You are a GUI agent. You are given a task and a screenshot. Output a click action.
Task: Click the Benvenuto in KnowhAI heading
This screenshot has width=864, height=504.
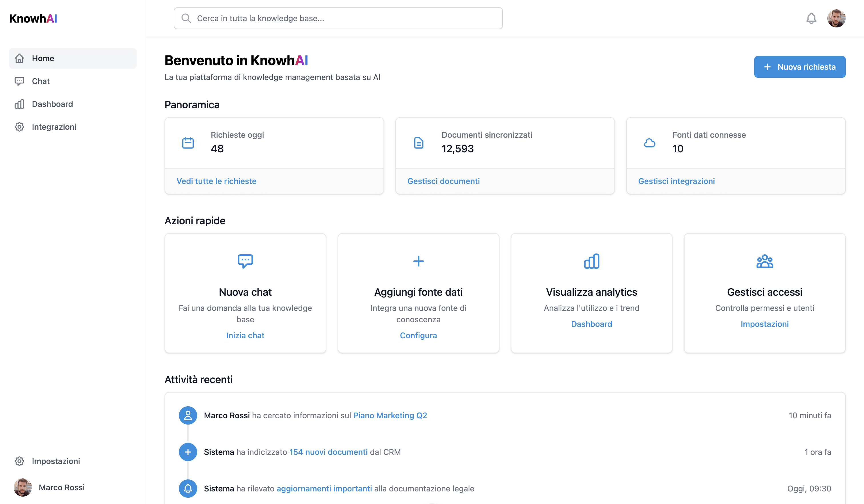tap(236, 60)
